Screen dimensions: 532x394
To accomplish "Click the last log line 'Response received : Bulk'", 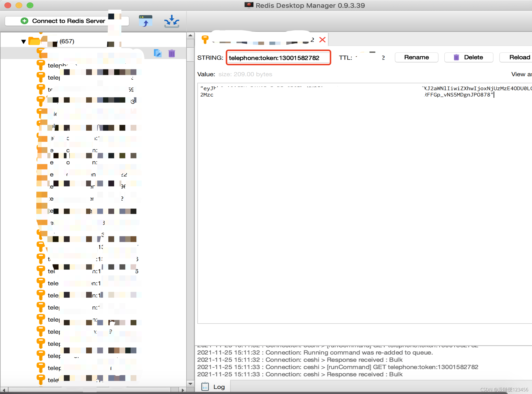I will pyautogui.click(x=300, y=374).
